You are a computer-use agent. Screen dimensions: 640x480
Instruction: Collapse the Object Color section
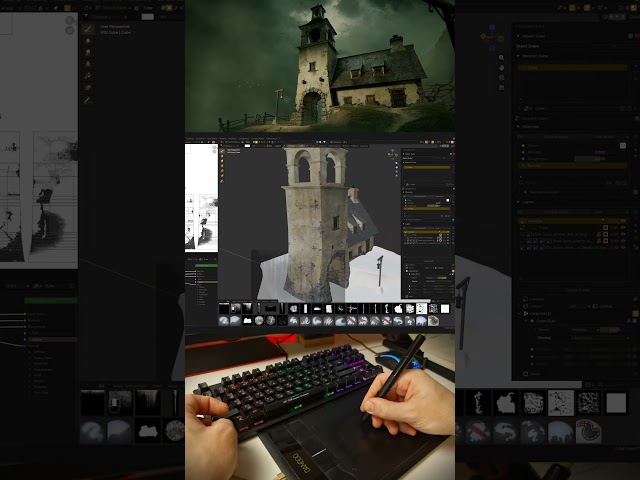518,36
